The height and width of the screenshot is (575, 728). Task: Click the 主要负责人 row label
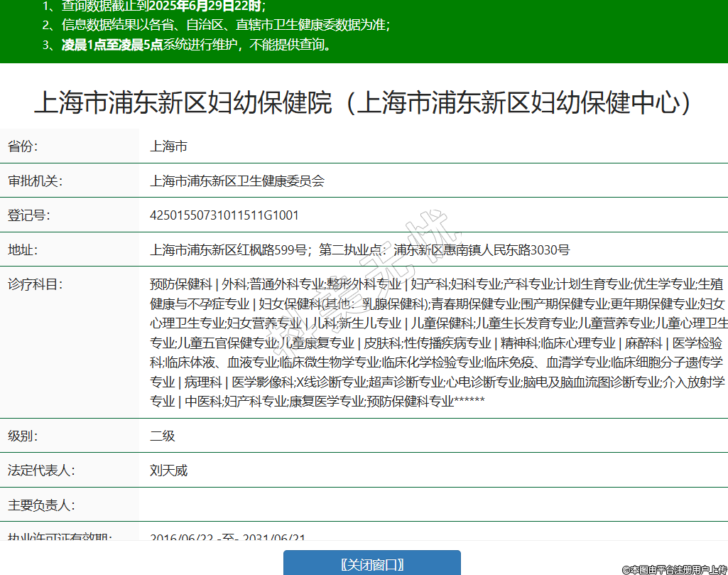click(x=41, y=505)
